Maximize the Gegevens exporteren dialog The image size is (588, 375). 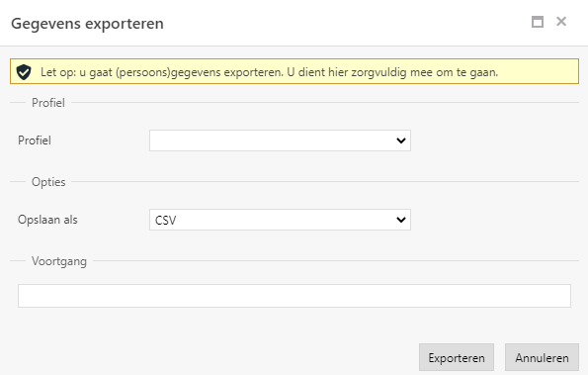coord(538,22)
